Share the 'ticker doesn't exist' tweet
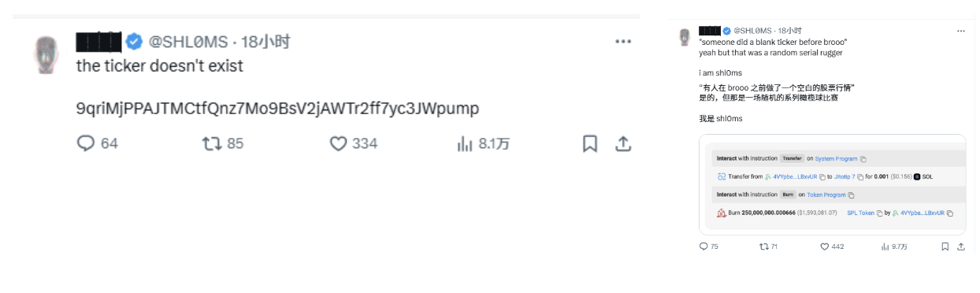980x293 pixels. 622,143
